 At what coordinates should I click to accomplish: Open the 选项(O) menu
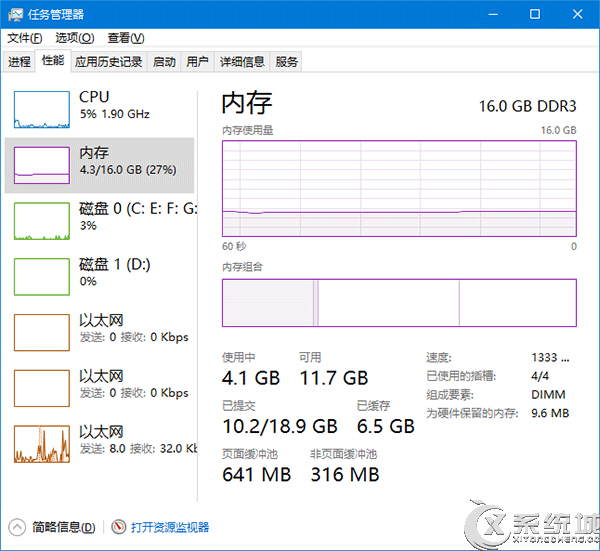pos(75,38)
